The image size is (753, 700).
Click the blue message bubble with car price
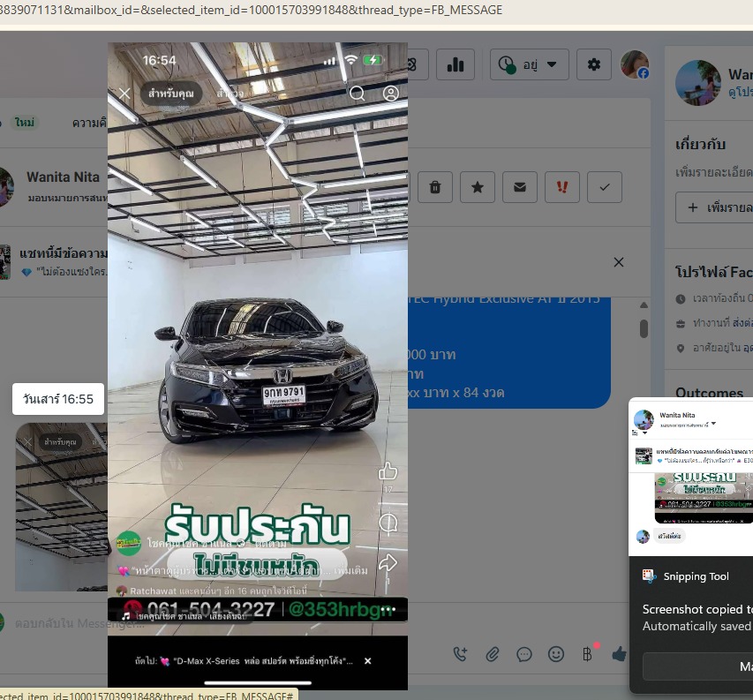click(x=509, y=353)
